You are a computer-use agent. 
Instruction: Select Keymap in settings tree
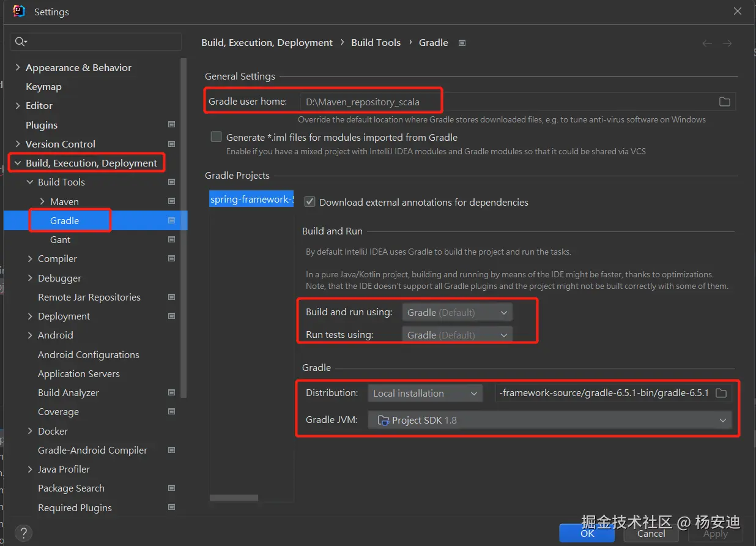click(x=43, y=86)
